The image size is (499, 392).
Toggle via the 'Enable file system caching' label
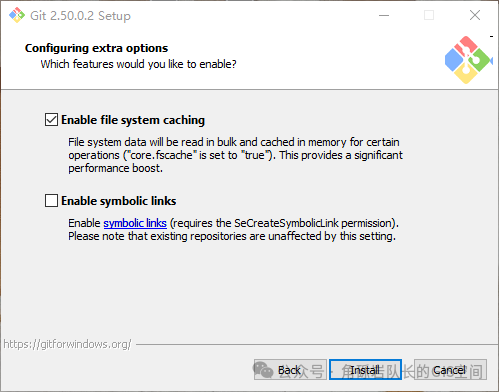(x=133, y=120)
